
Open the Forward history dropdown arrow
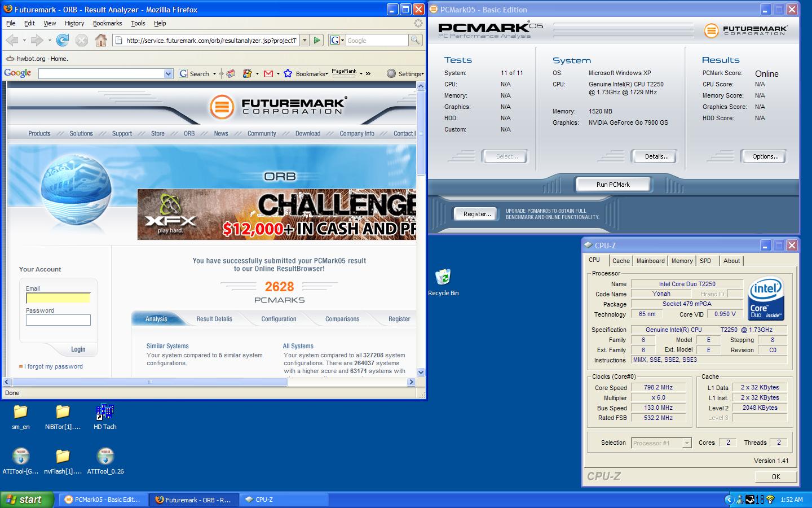pos(50,40)
